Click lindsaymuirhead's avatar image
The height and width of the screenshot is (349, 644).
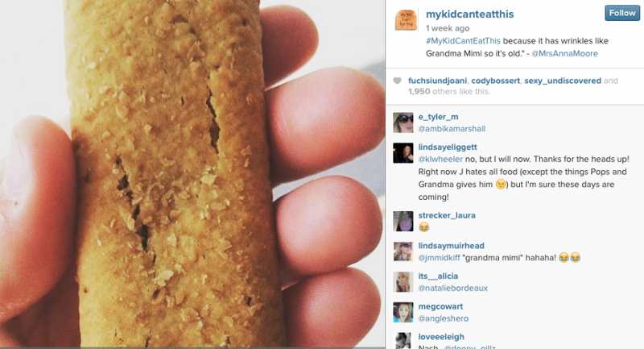[x=403, y=251]
